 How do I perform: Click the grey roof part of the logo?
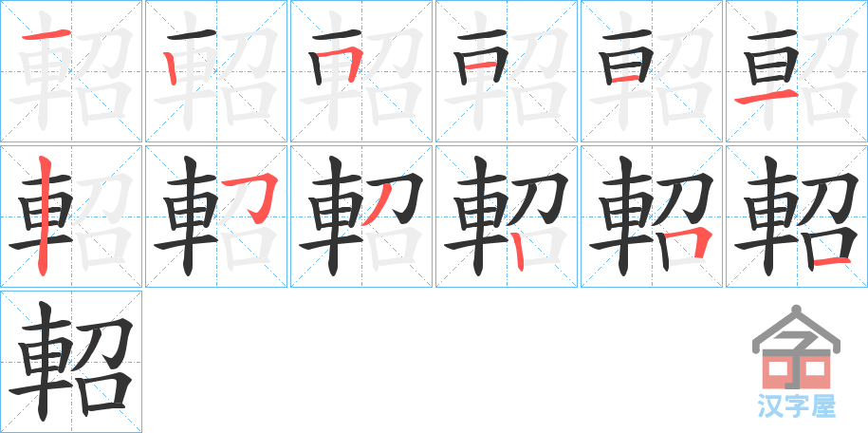(x=796, y=329)
